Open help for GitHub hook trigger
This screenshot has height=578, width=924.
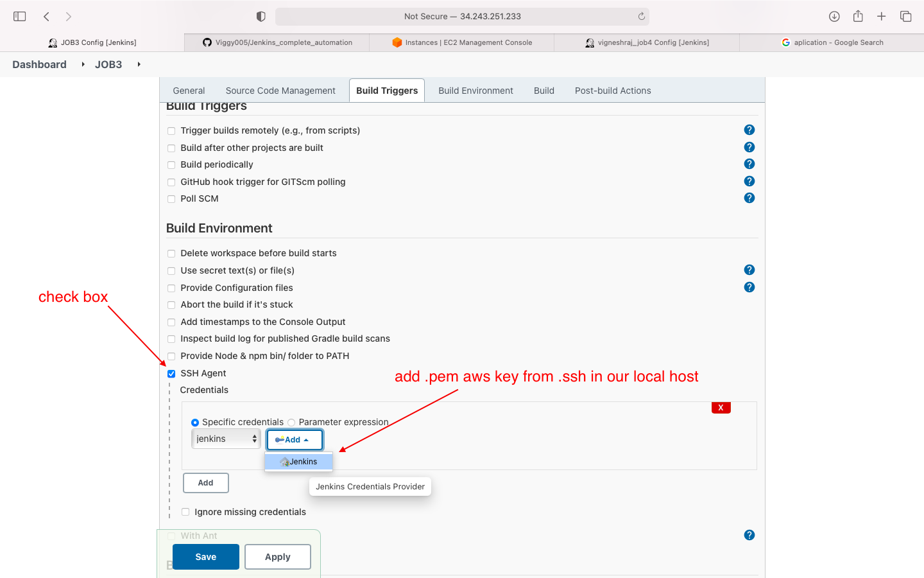point(749,181)
